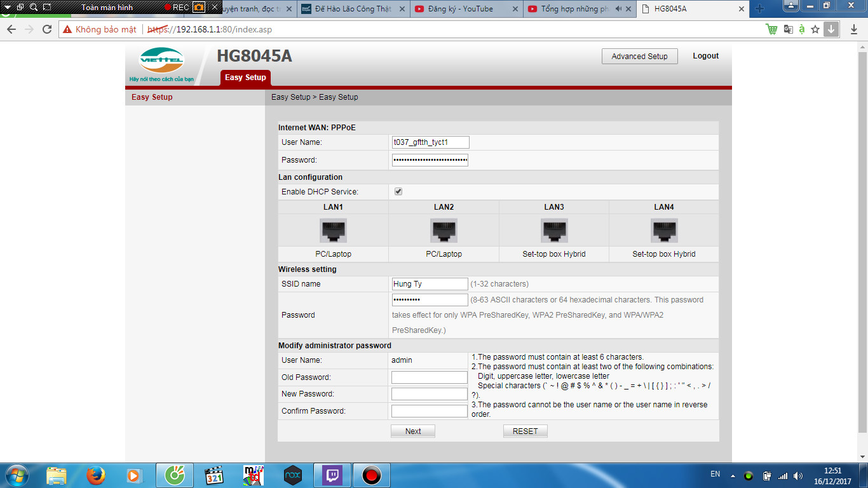The image size is (868, 488).
Task: Click the screen recorder camera icon
Action: [199, 8]
